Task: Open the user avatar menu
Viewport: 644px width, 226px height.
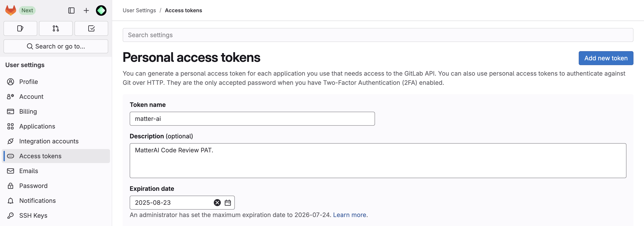Action: point(101,10)
